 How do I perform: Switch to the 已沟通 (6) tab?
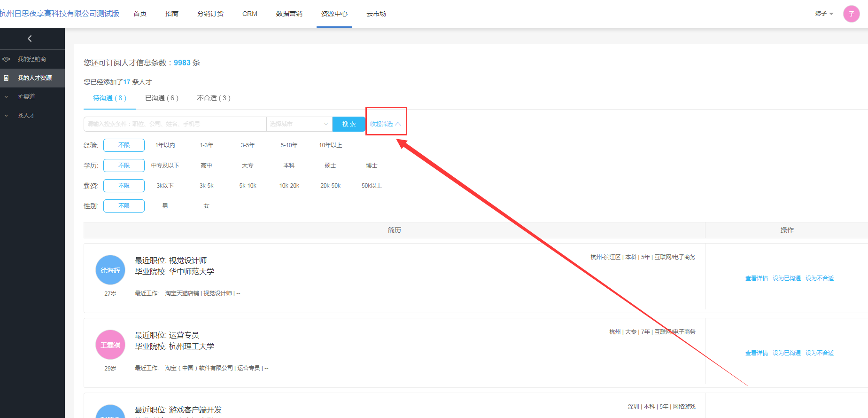click(x=162, y=98)
